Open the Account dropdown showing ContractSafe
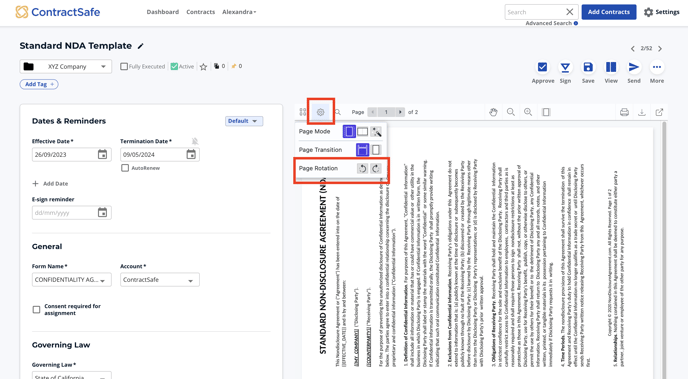 pos(160,280)
